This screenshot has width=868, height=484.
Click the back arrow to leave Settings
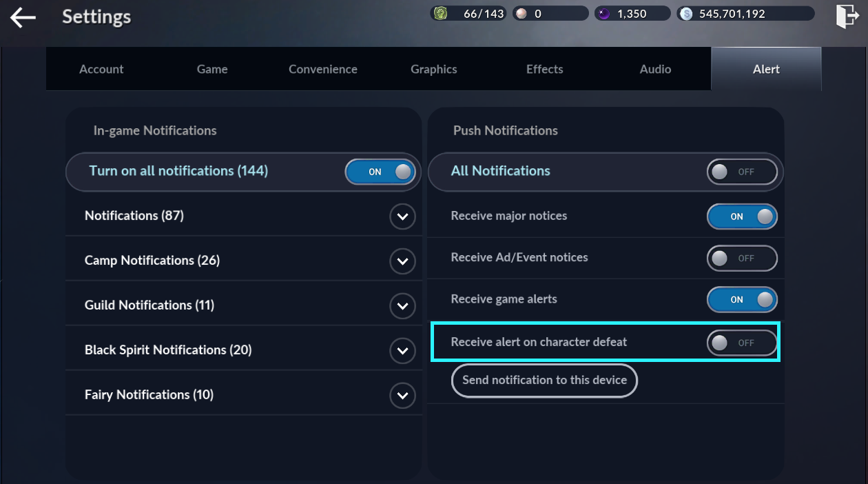point(23,18)
